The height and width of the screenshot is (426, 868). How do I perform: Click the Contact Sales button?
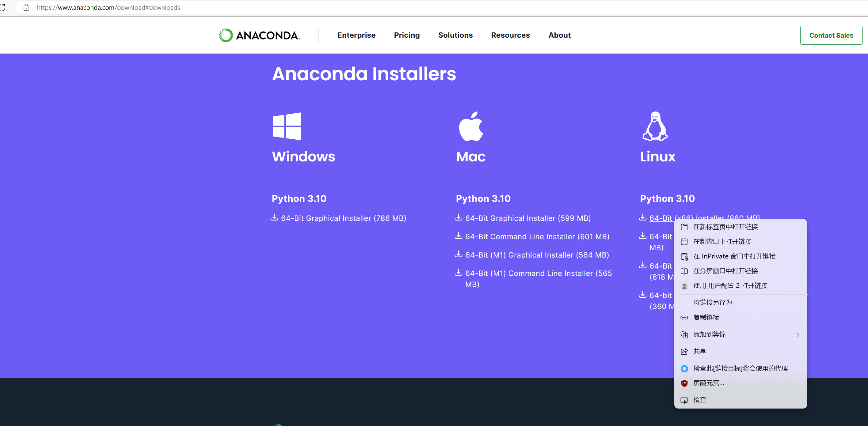[831, 35]
